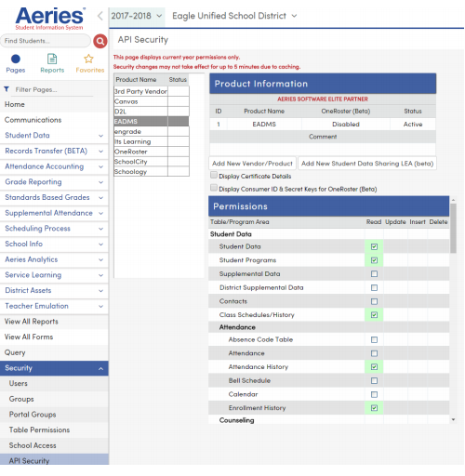Viewport: 465px width, 476px height.
Task: Check Absence Code Table read permission
Action: pyautogui.click(x=374, y=339)
